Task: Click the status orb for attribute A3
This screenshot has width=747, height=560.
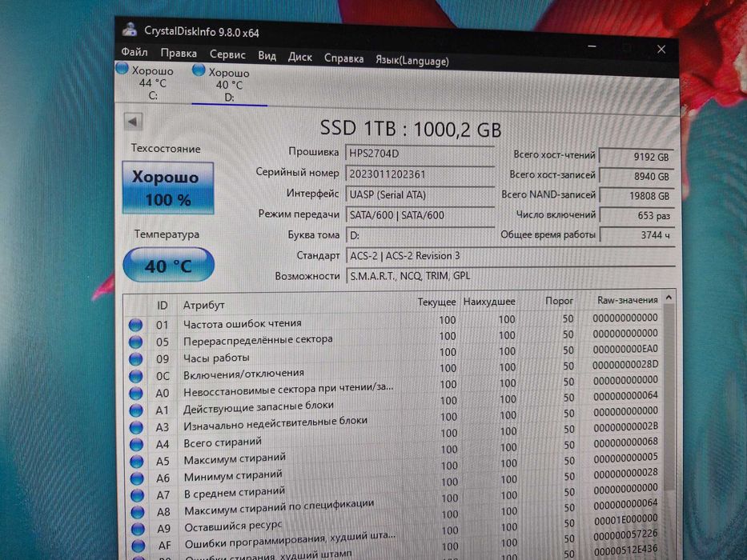Action: (x=136, y=427)
